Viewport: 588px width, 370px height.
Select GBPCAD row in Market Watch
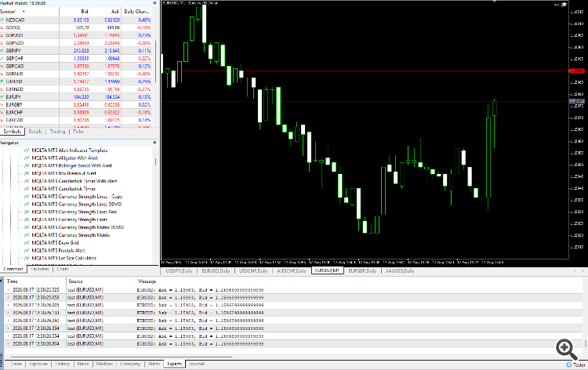tap(78, 66)
